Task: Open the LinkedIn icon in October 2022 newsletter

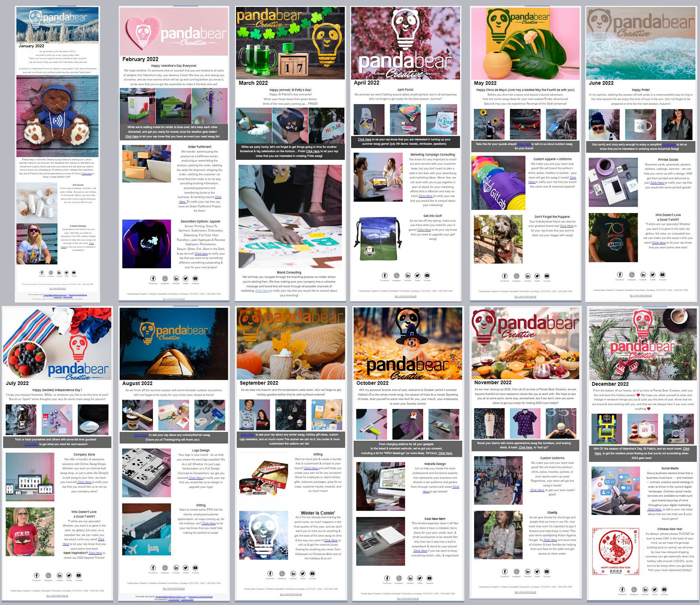Action: point(410,578)
